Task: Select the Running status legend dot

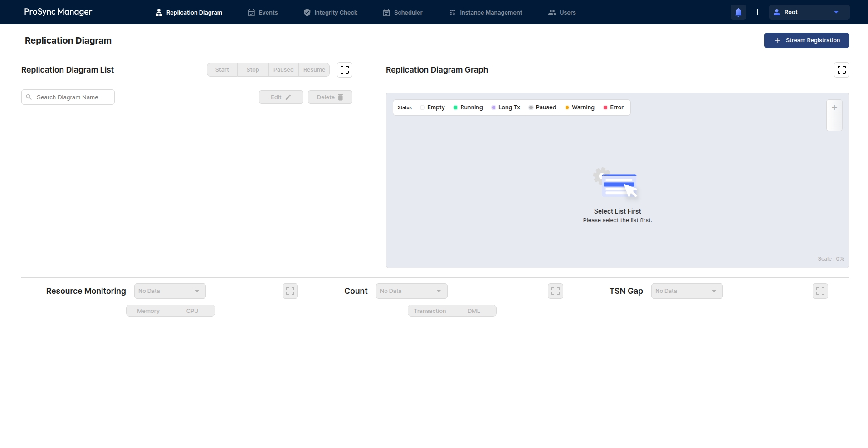Action: pyautogui.click(x=455, y=107)
